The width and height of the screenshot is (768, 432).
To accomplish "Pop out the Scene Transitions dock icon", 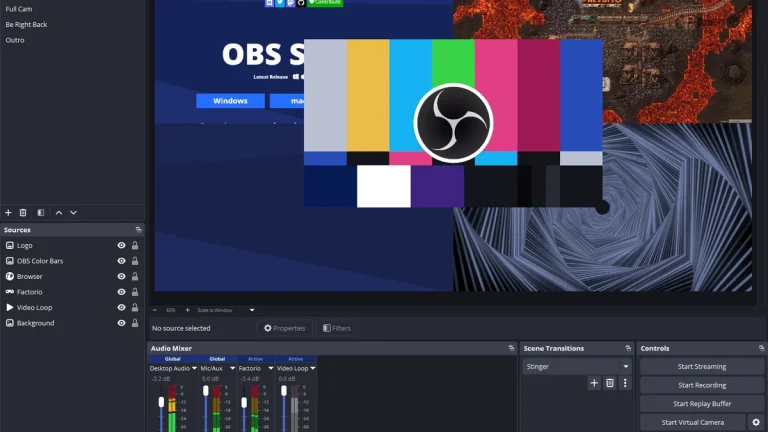I will point(628,348).
